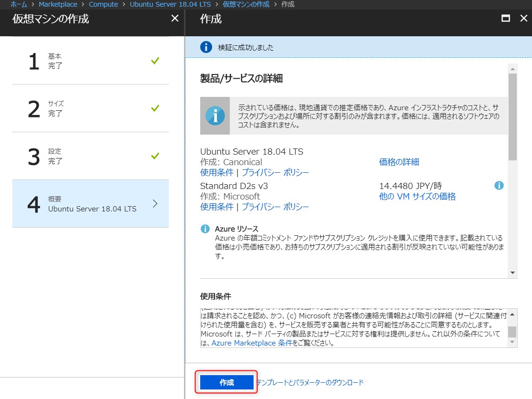Image resolution: width=532 pixels, height=399 pixels.
Task: Click the large info icon in price notice
Action: (215, 116)
